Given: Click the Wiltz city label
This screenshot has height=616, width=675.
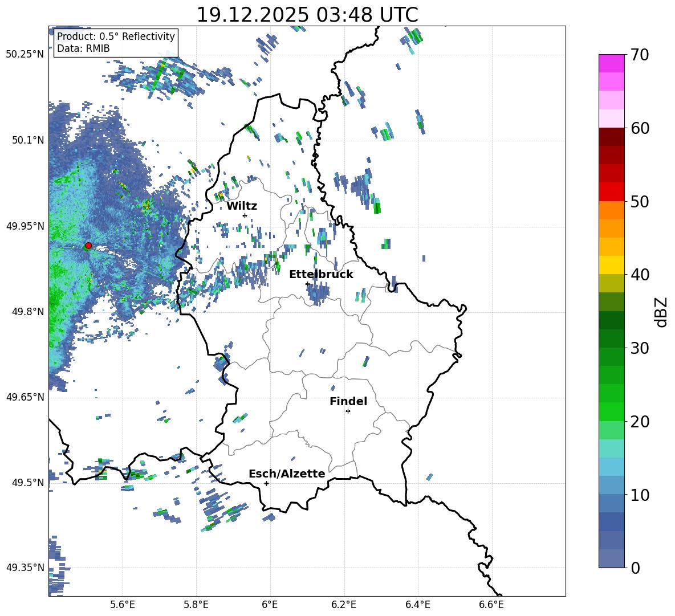Looking at the screenshot, I should pyautogui.click(x=242, y=206).
